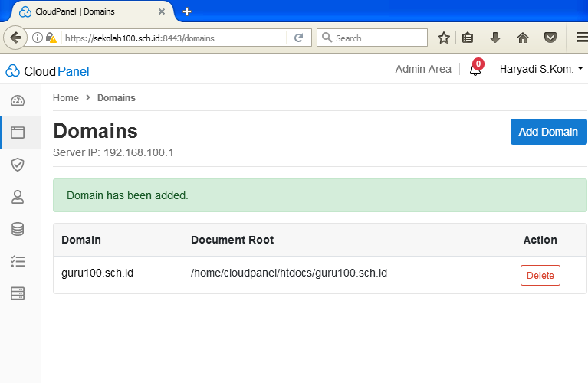Open the server stack sidebar icon
The height and width of the screenshot is (383, 588).
coord(17,293)
